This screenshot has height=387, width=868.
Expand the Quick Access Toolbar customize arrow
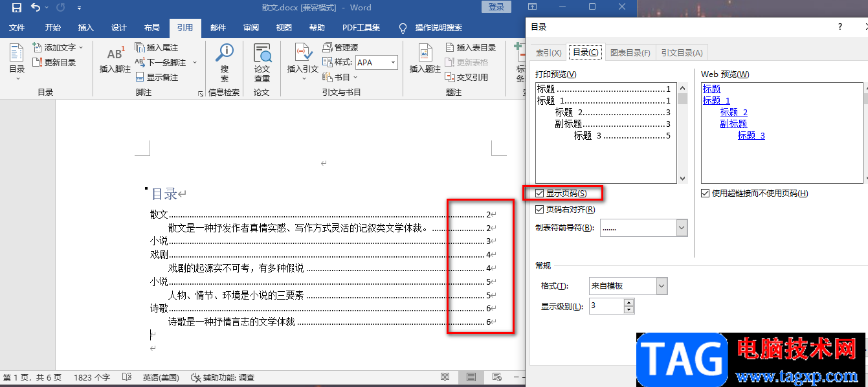coord(79,8)
